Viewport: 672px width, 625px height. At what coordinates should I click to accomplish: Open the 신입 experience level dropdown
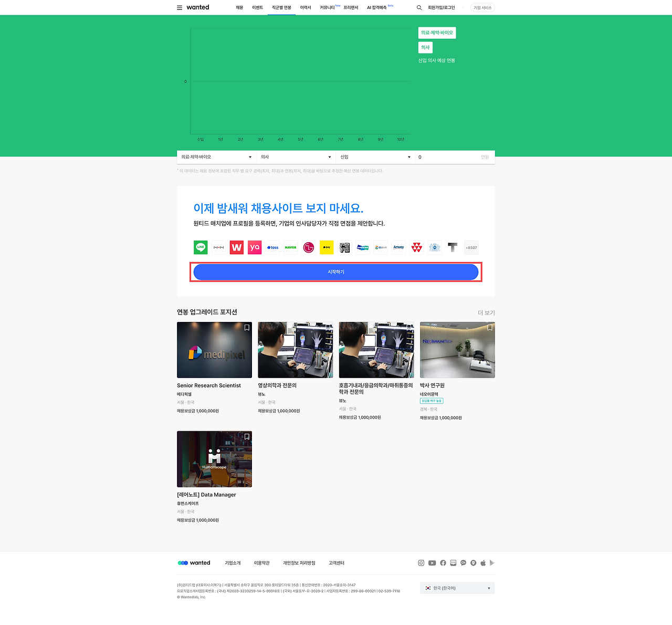click(375, 157)
